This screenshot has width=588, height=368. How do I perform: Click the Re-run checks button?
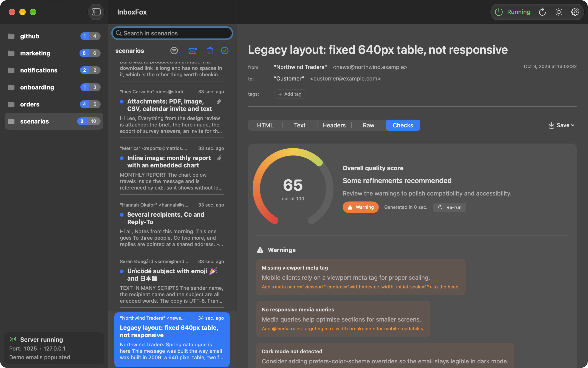449,207
